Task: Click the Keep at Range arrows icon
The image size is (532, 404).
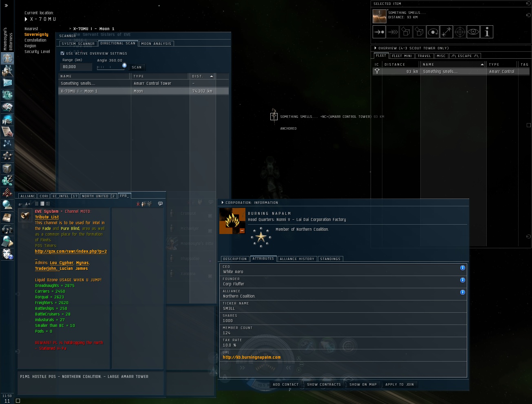Action: click(x=446, y=32)
